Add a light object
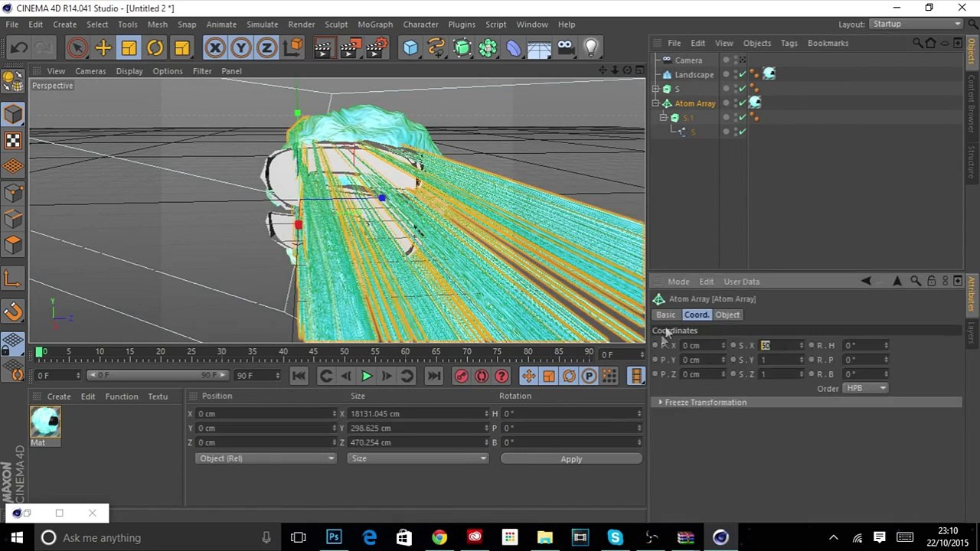 pos(590,48)
